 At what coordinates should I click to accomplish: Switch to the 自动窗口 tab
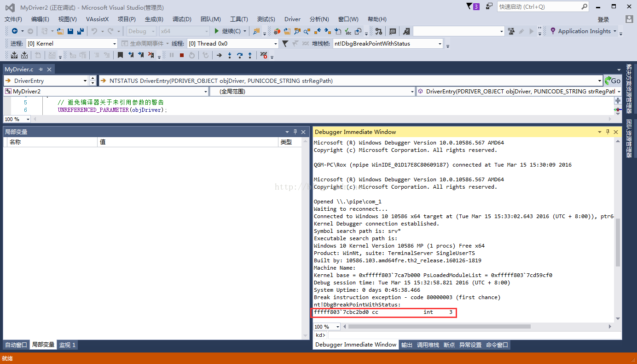[x=16, y=345]
